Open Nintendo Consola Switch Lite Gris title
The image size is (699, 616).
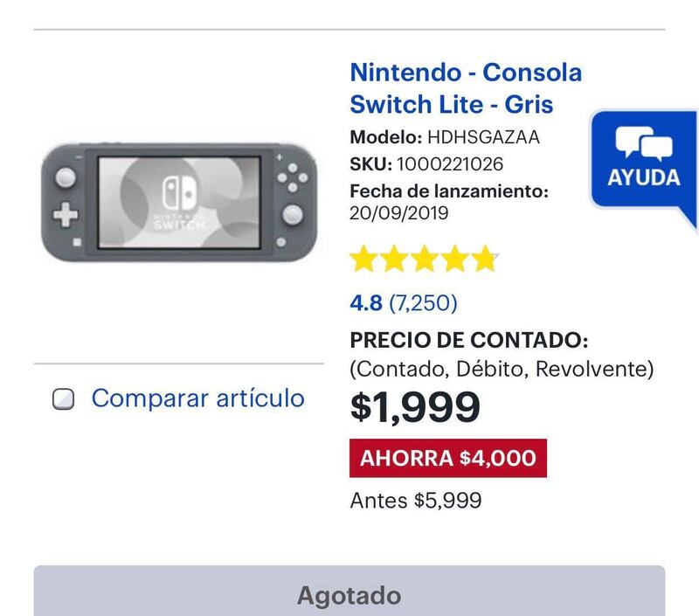click(x=466, y=88)
